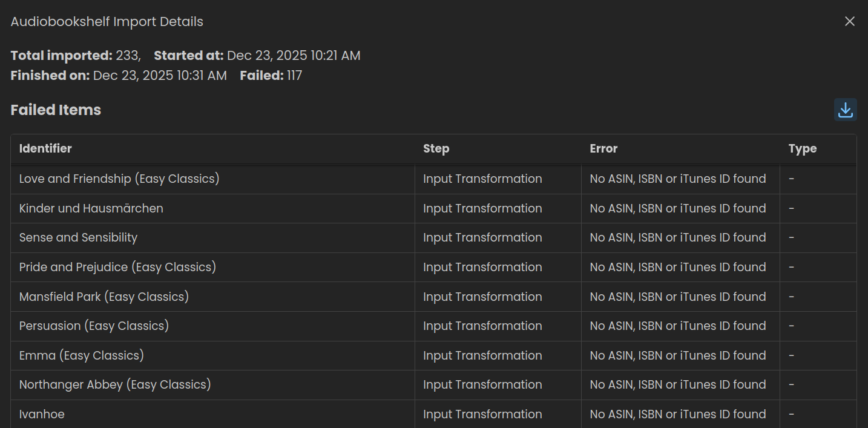The height and width of the screenshot is (428, 868).
Task: Select the Persuasion (Easy Classics) row
Action: coord(94,326)
